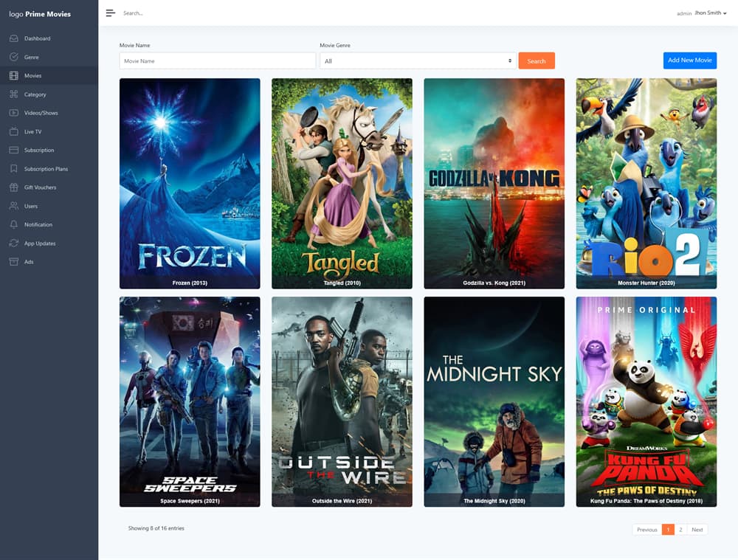Screen dimensions: 738x560
Task: Click the Previous pagination button
Action: tap(647, 530)
